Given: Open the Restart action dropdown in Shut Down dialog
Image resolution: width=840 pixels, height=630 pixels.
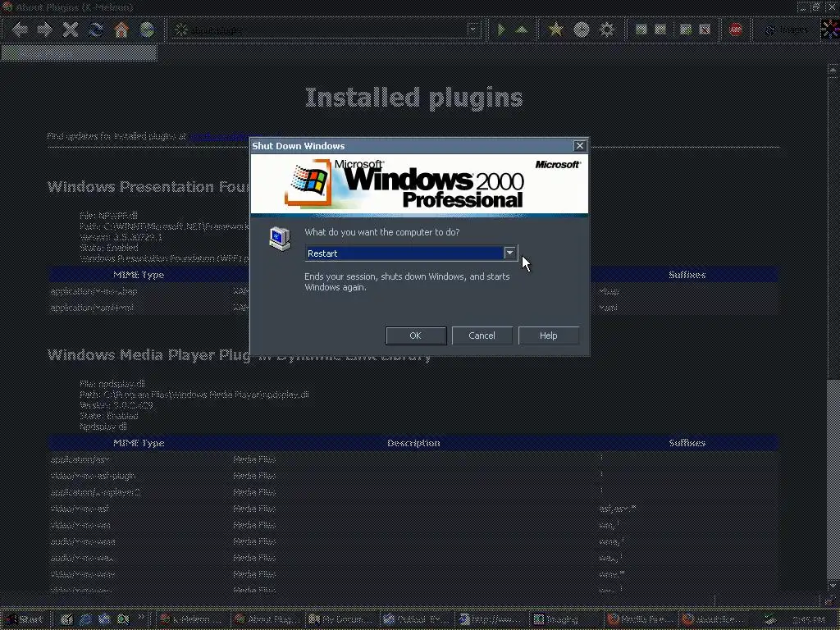Looking at the screenshot, I should (510, 253).
